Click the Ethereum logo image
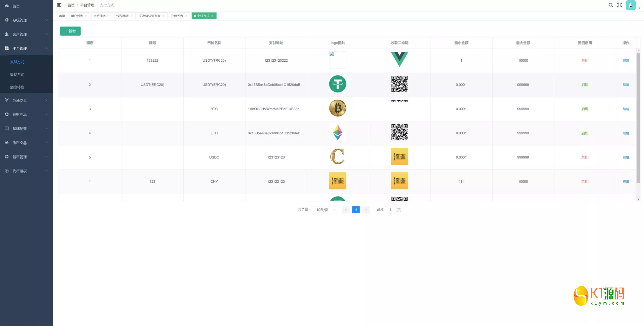Image resolution: width=644 pixels, height=326 pixels. (x=338, y=133)
